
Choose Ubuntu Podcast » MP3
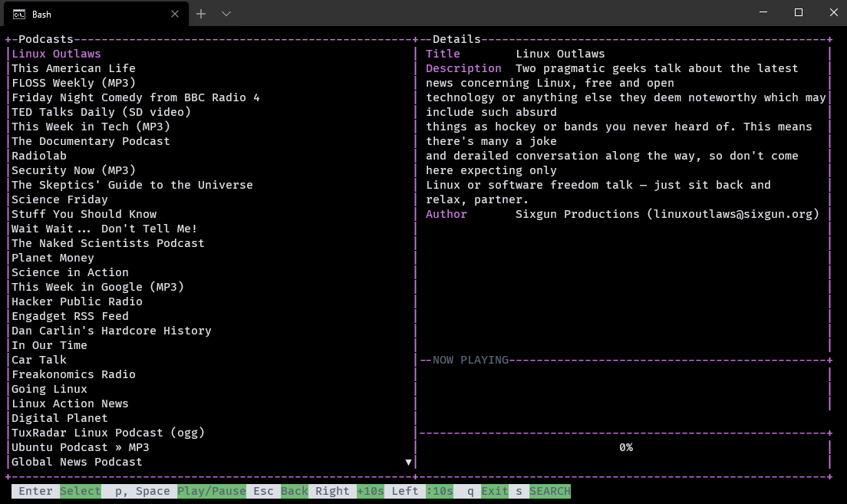[81, 447]
